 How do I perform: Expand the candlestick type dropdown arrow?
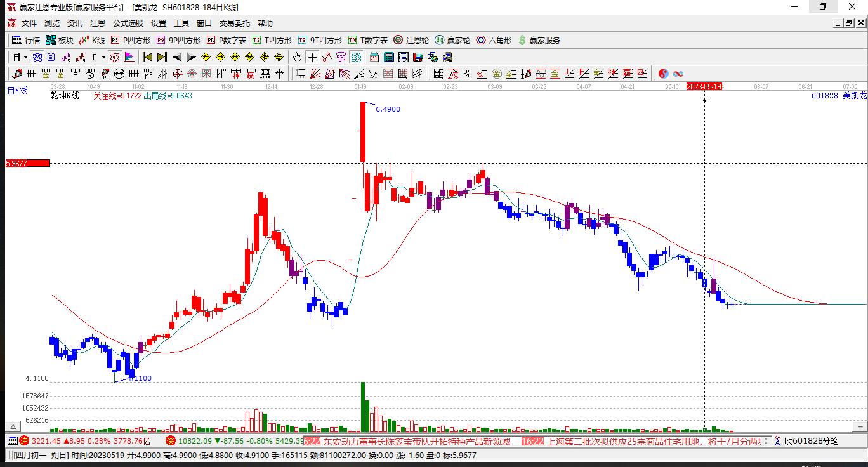(103, 57)
